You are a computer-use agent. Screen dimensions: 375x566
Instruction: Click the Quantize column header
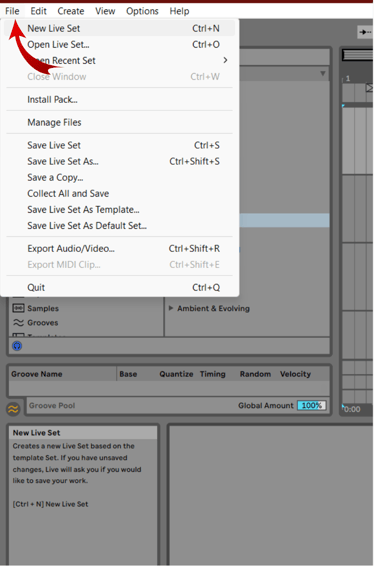point(176,374)
